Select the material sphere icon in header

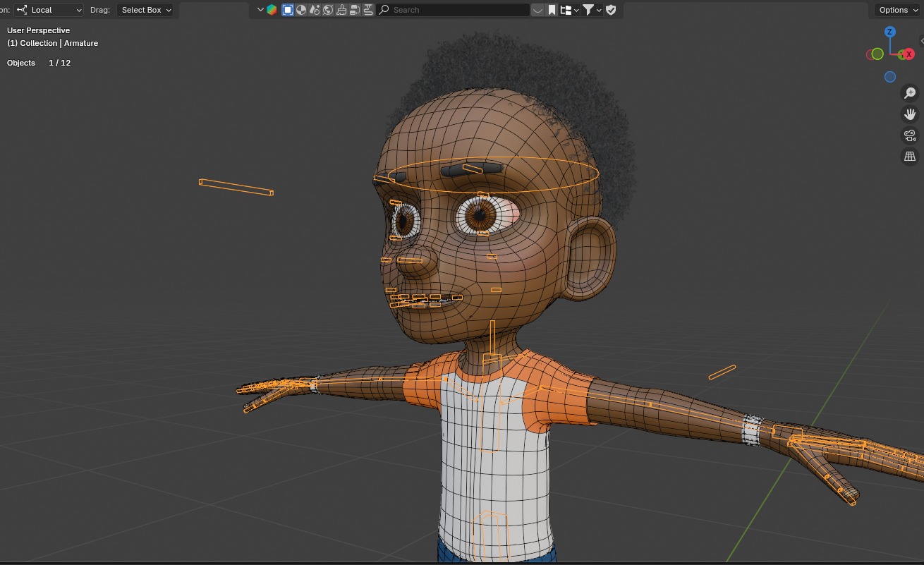pyautogui.click(x=301, y=10)
